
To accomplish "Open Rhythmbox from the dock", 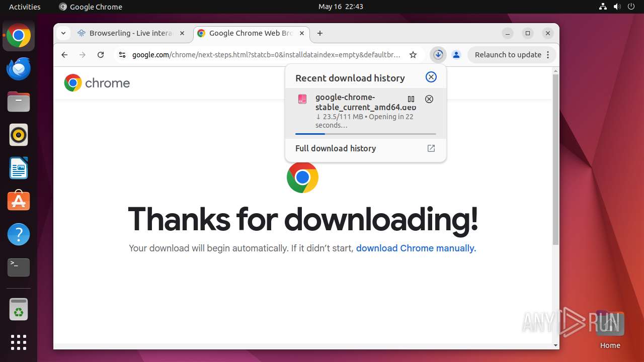I will 19,135.
